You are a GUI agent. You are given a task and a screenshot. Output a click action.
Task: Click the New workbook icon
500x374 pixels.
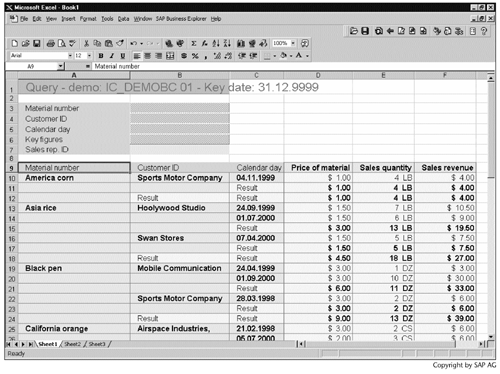tap(15, 43)
